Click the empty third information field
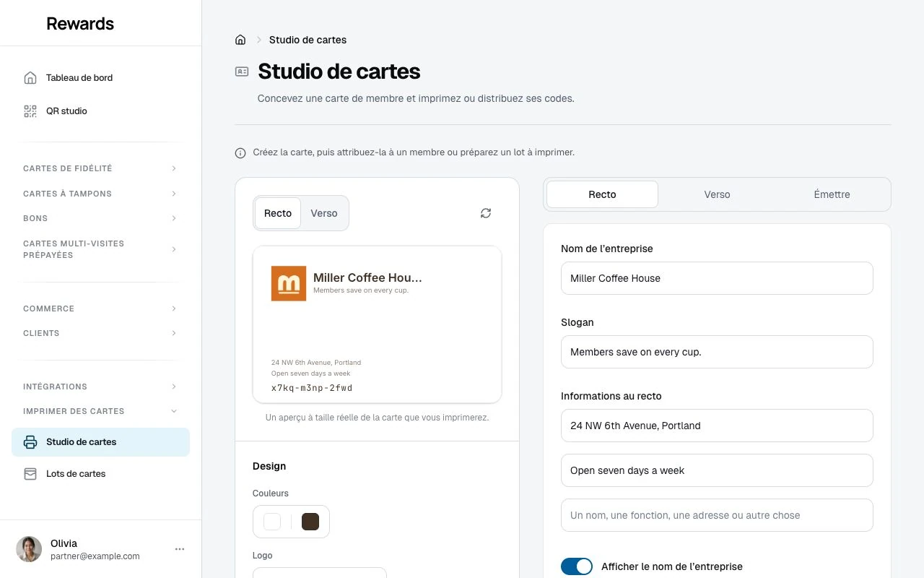Screen dimensions: 924x578 click(717, 515)
